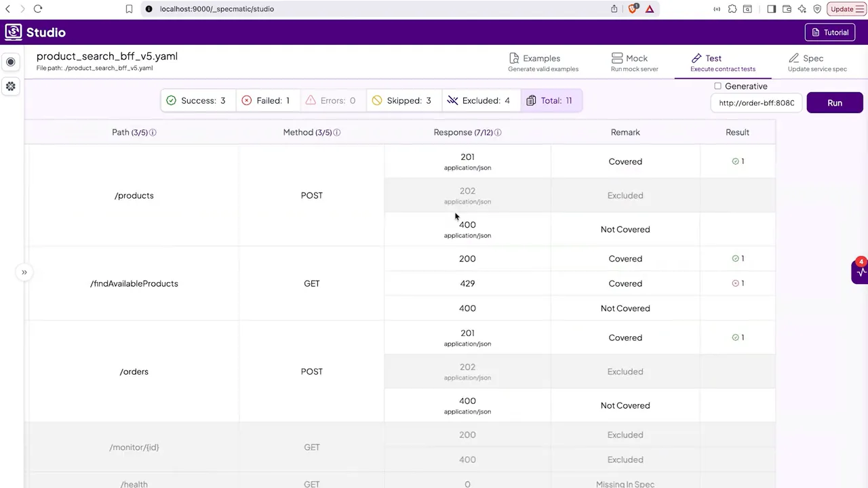The height and width of the screenshot is (488, 868).
Task: Enable the Generative checkbox
Action: tap(717, 86)
